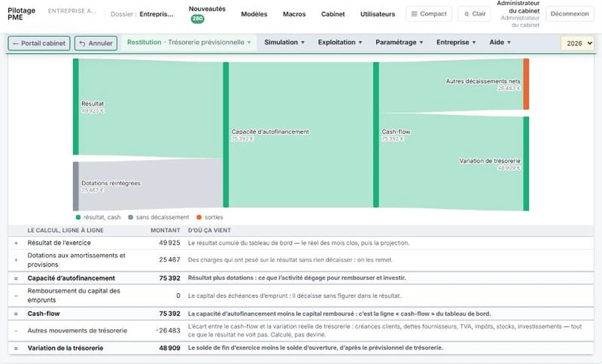Image resolution: width=602 pixels, height=364 pixels.
Task: Click the Pilotage PME logo
Action: tap(21, 14)
